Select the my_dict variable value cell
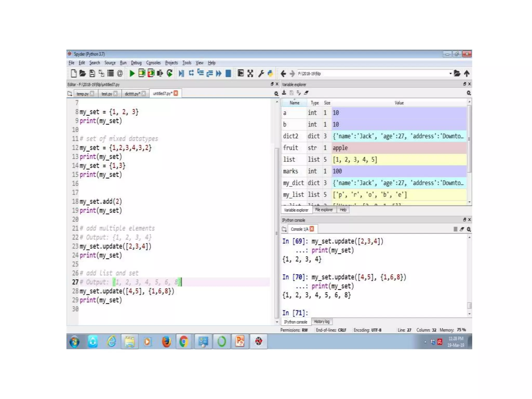The height and width of the screenshot is (399, 532). tap(399, 183)
